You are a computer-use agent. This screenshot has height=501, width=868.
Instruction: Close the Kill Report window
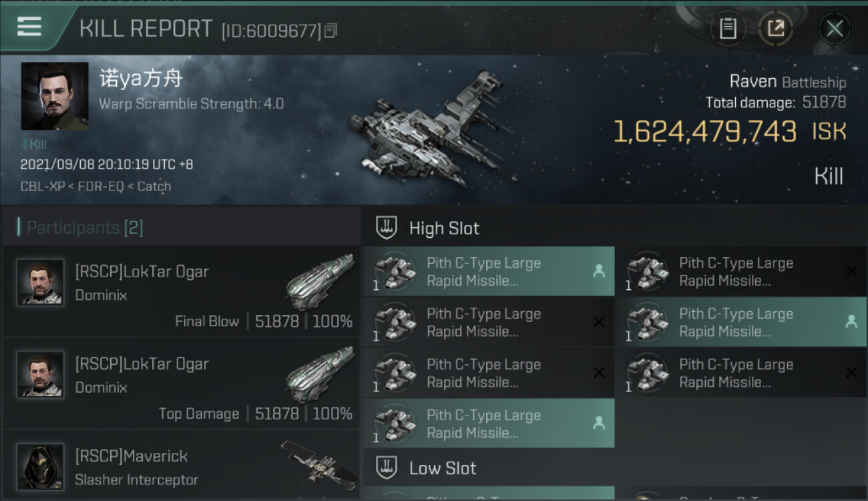point(834,29)
